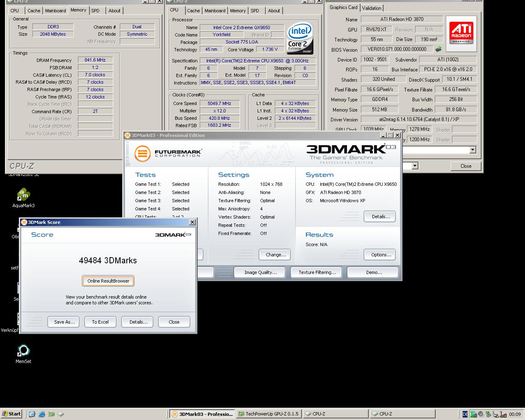The width and height of the screenshot is (525, 420).
Task: Open Texture Filtering... in 3DMark03
Action: point(317,272)
